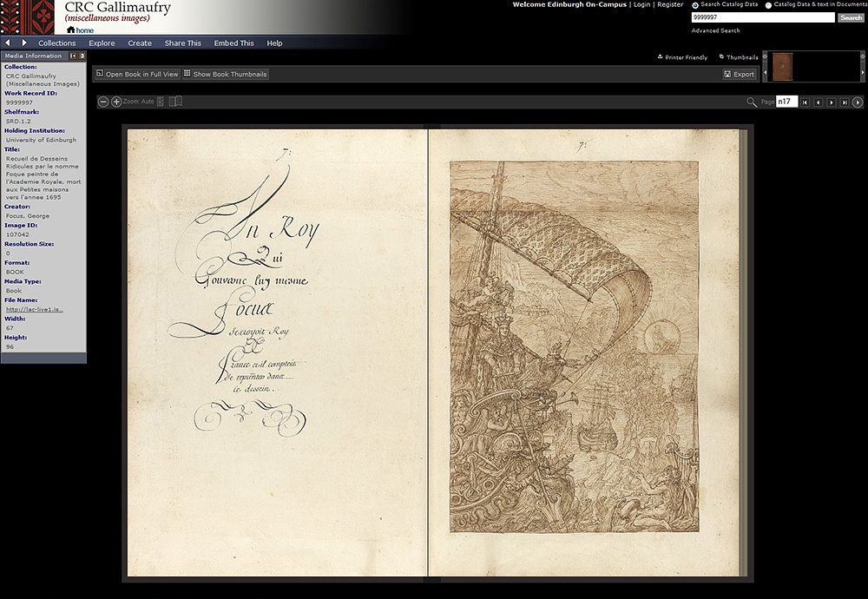Go to the first page of the book

[x=806, y=102]
